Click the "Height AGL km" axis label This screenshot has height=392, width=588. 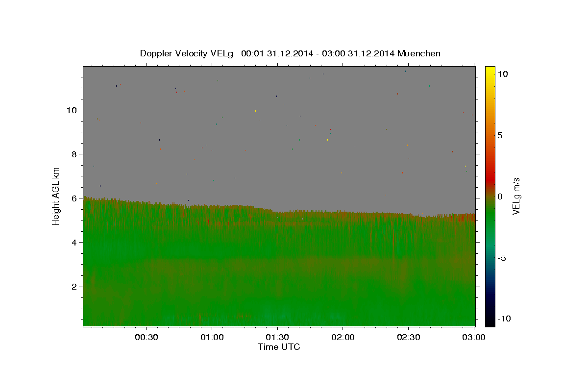pyautogui.click(x=56, y=196)
